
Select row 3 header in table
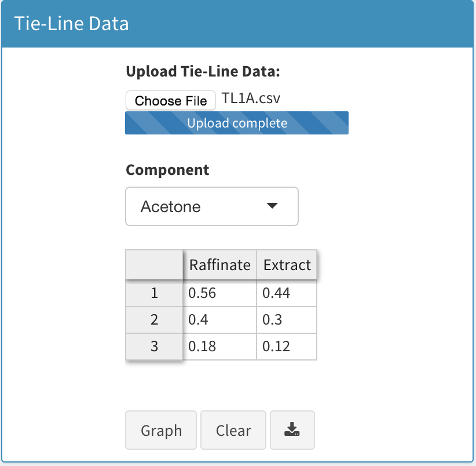click(x=155, y=347)
